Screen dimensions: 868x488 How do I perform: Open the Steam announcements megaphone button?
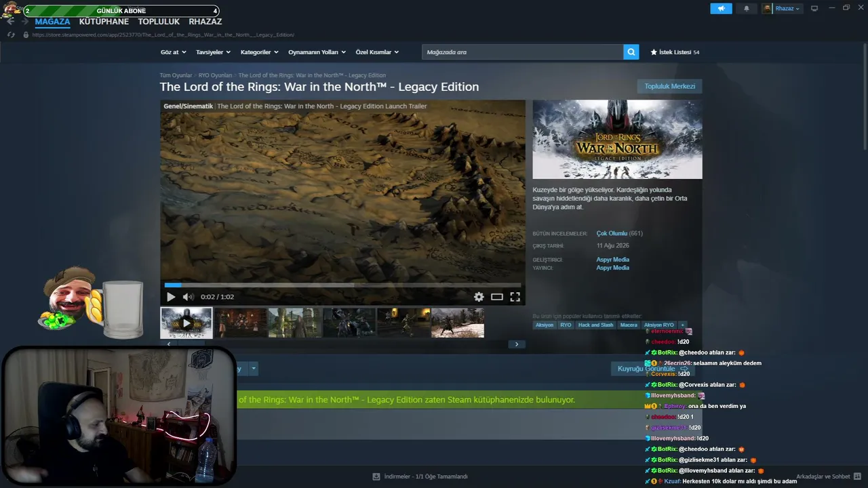pos(721,8)
